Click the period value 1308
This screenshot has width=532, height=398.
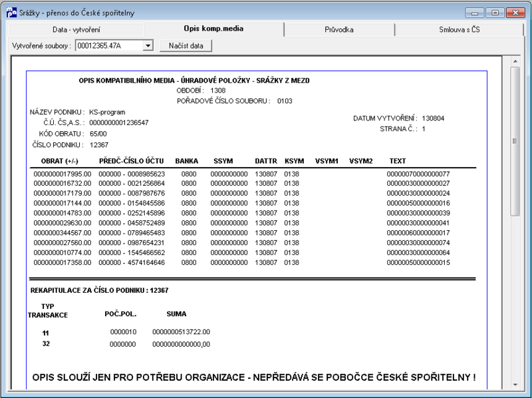[218, 91]
